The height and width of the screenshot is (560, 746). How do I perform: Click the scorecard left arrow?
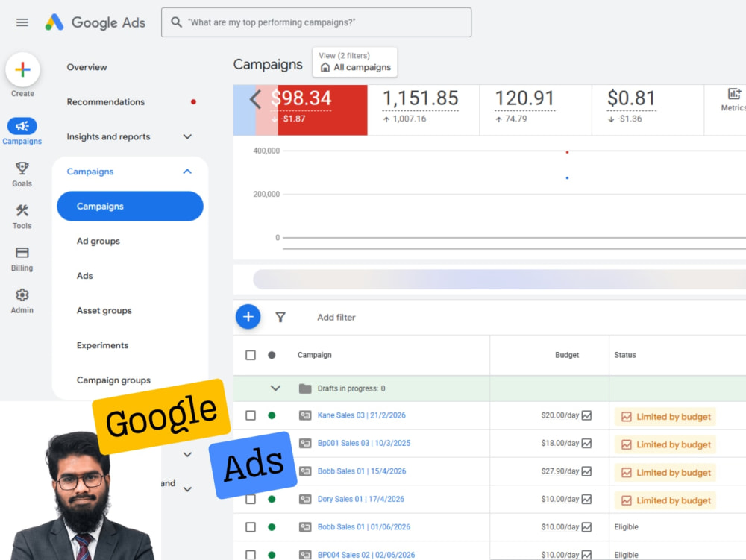(255, 99)
